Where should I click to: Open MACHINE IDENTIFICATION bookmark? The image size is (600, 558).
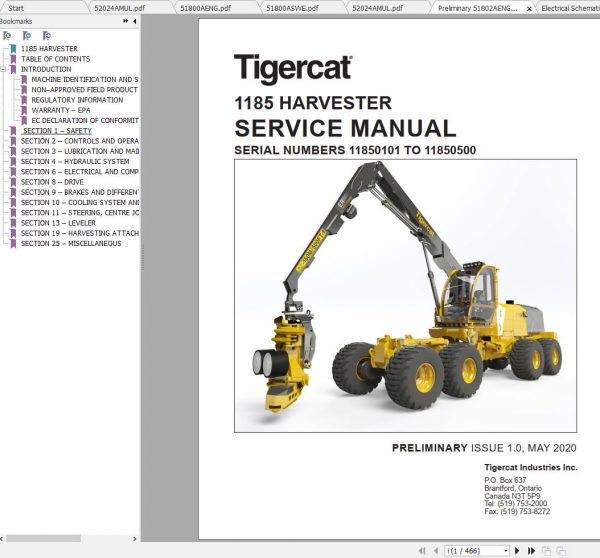(85, 79)
